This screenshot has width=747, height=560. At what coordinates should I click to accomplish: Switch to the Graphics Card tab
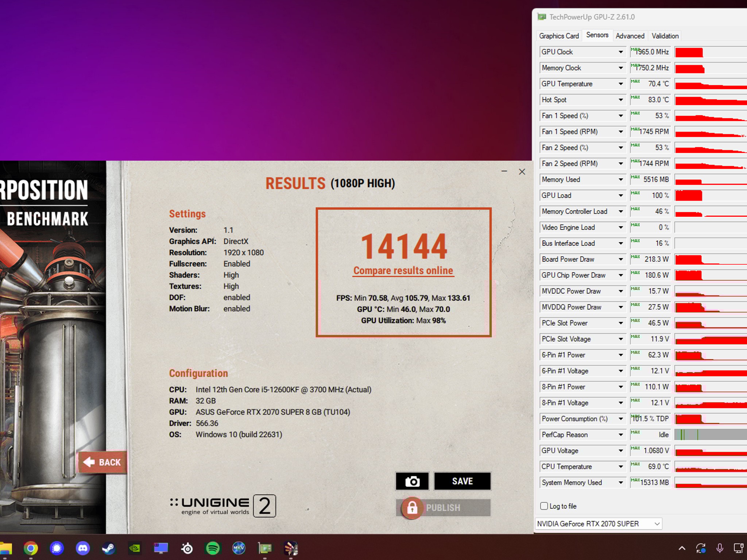point(558,35)
